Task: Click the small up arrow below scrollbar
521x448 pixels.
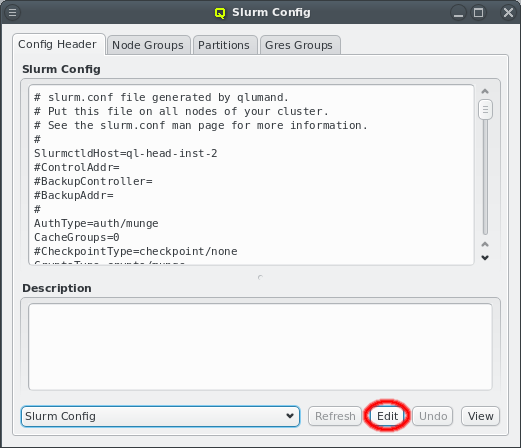Action: 485,244
